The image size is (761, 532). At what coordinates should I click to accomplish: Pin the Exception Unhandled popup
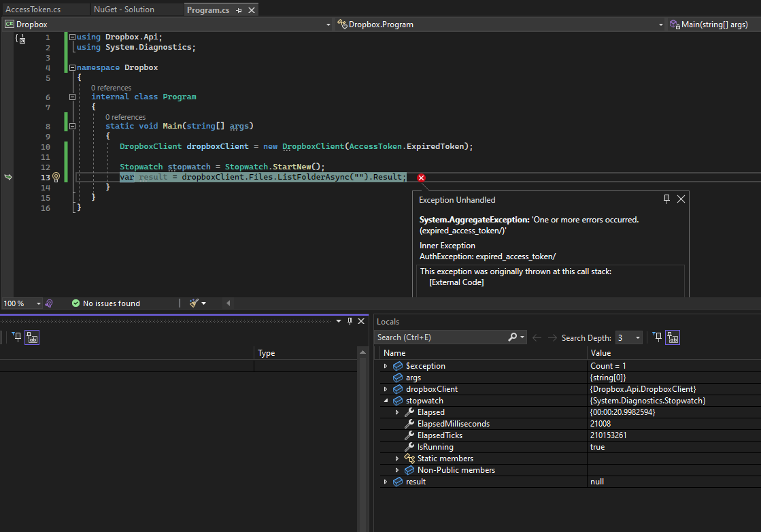pos(666,199)
